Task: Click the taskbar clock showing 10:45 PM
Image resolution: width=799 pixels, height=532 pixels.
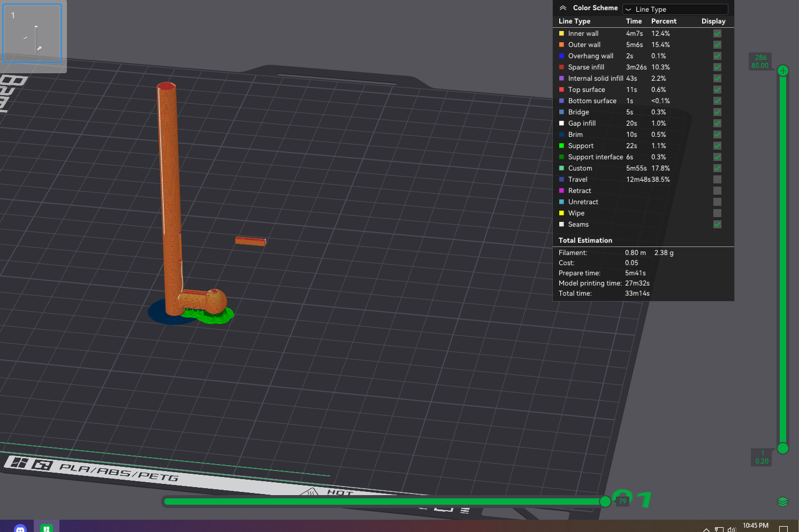Action: coord(755,526)
